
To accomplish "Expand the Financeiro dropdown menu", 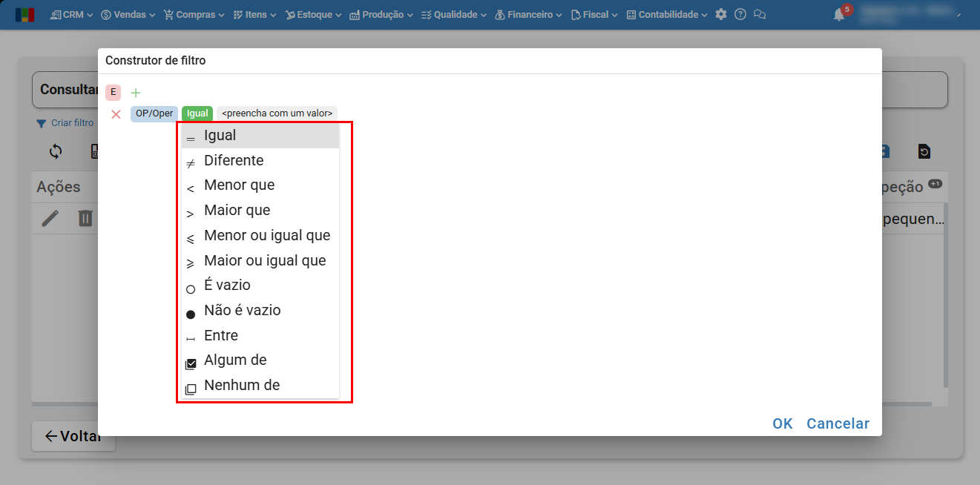I will tap(528, 15).
